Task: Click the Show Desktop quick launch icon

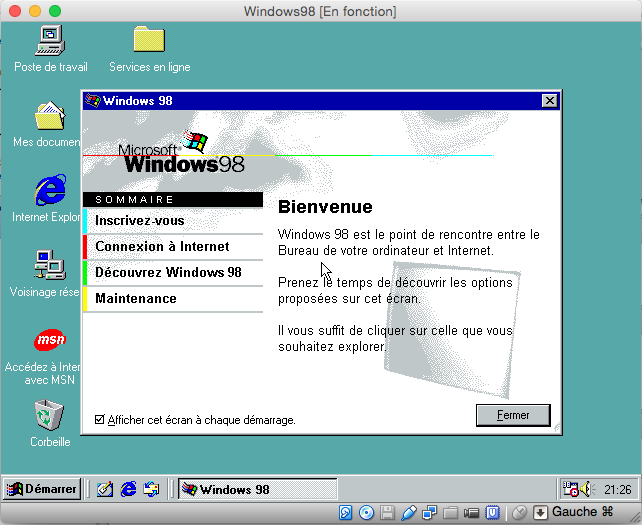Action: [105, 489]
